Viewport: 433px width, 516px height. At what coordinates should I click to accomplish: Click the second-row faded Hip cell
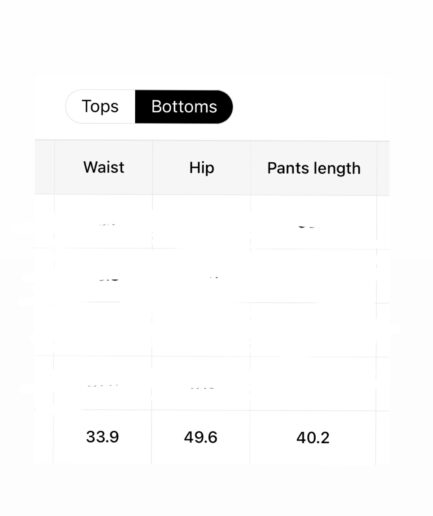tap(201, 276)
